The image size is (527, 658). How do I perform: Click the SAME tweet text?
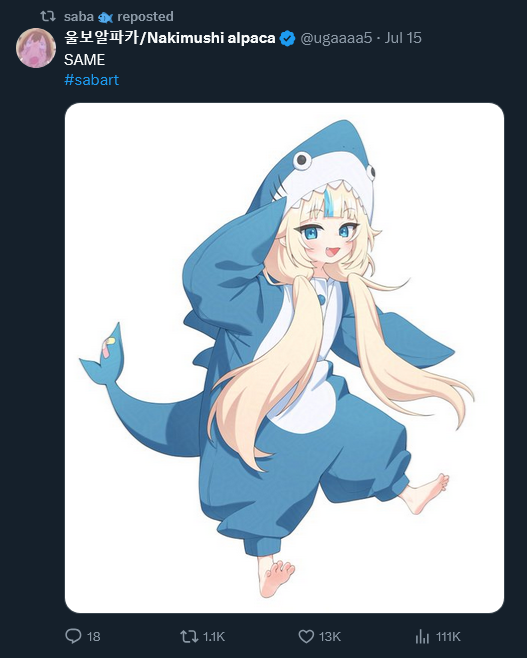(84, 60)
